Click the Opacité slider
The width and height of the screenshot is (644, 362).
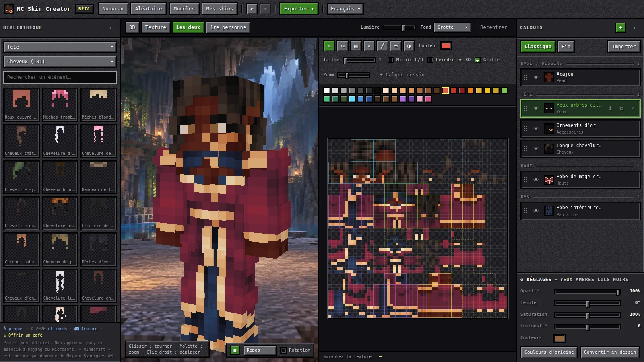[x=588, y=292]
